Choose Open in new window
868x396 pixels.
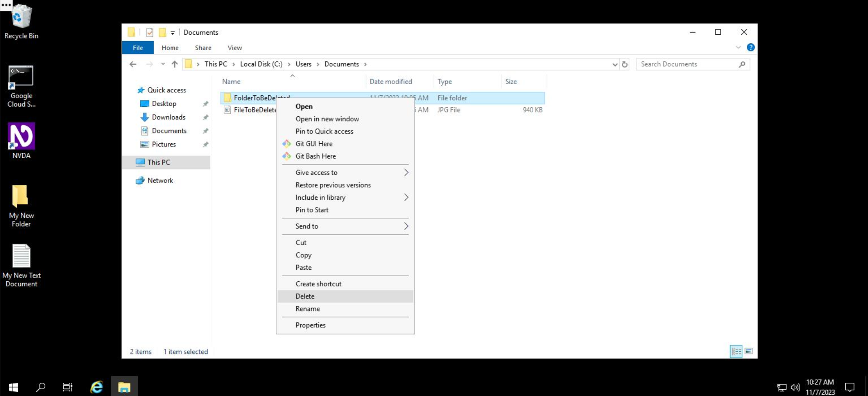[345, 119]
